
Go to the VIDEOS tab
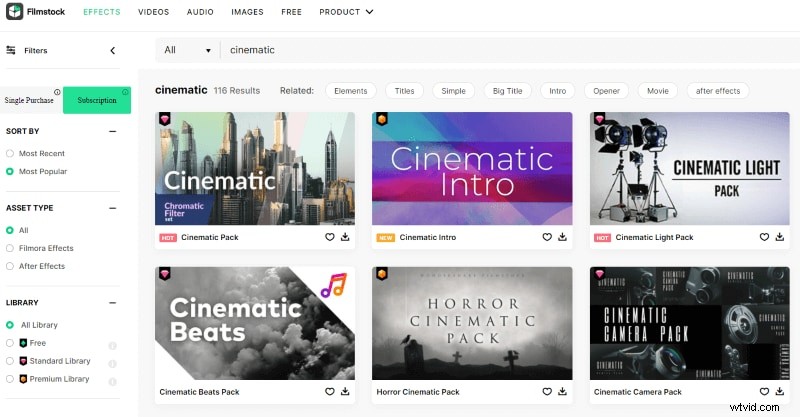pos(153,12)
